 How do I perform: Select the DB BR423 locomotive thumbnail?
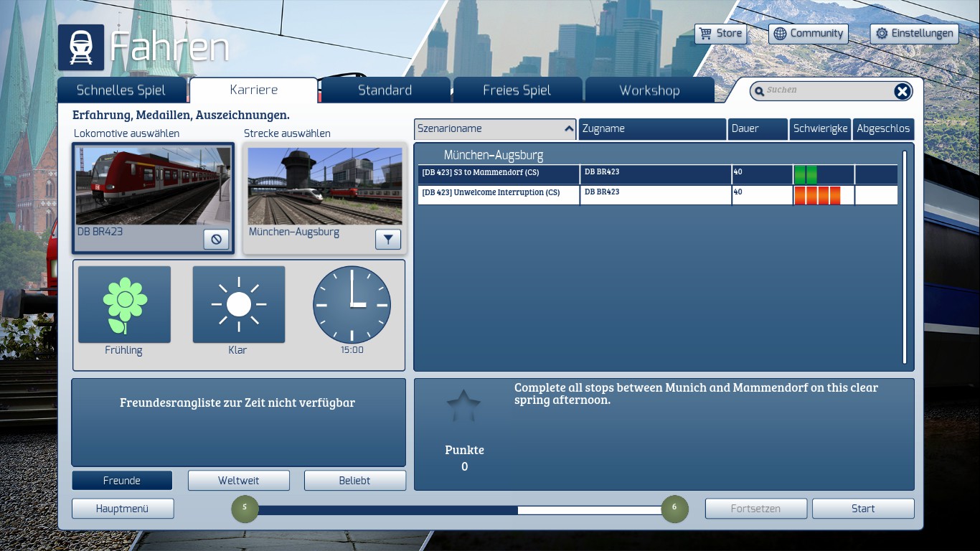coord(154,186)
